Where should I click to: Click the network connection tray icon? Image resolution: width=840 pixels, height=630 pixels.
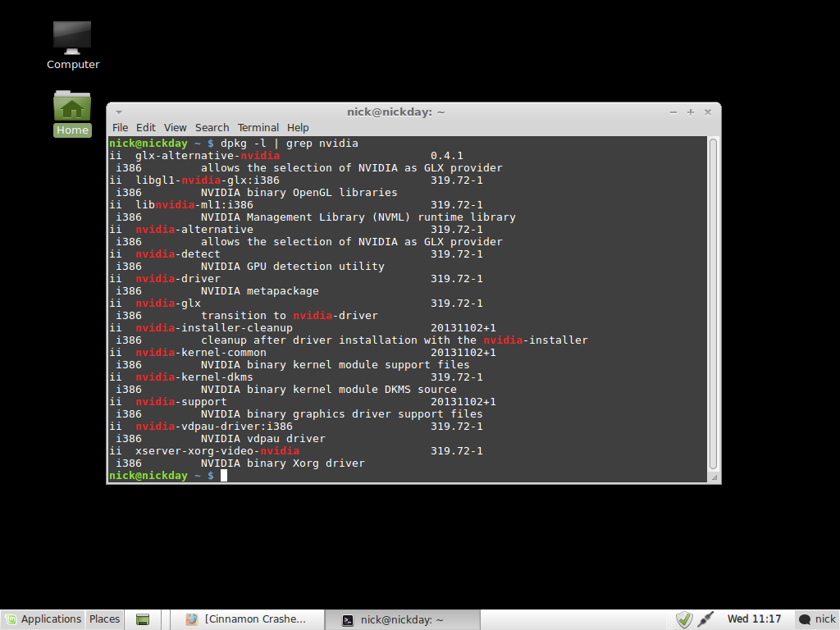tap(706, 619)
